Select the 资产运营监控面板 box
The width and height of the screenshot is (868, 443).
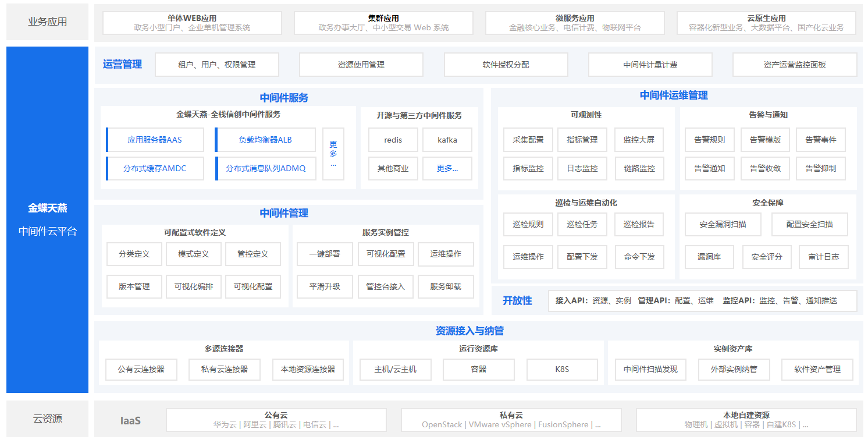point(795,65)
